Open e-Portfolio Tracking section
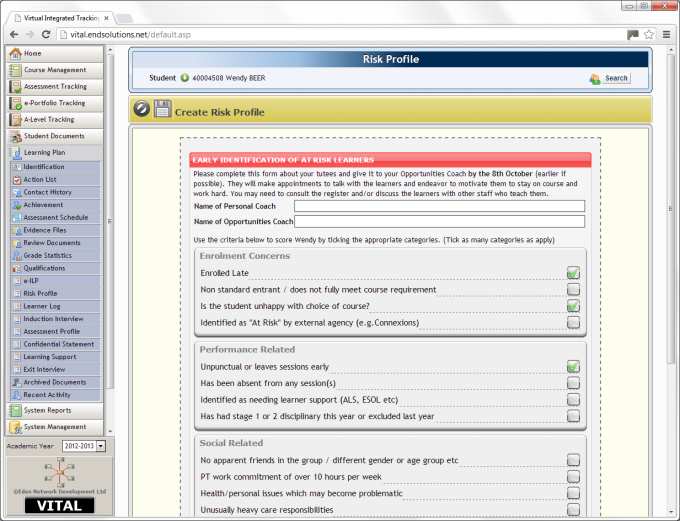 click(x=55, y=103)
